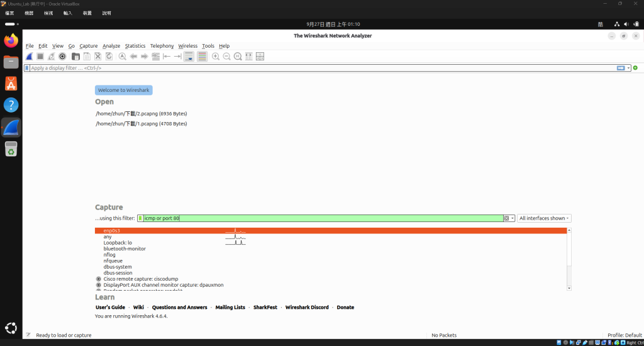This screenshot has height=346, width=644.
Task: Click the Go forward arrow icon
Action: [145, 57]
